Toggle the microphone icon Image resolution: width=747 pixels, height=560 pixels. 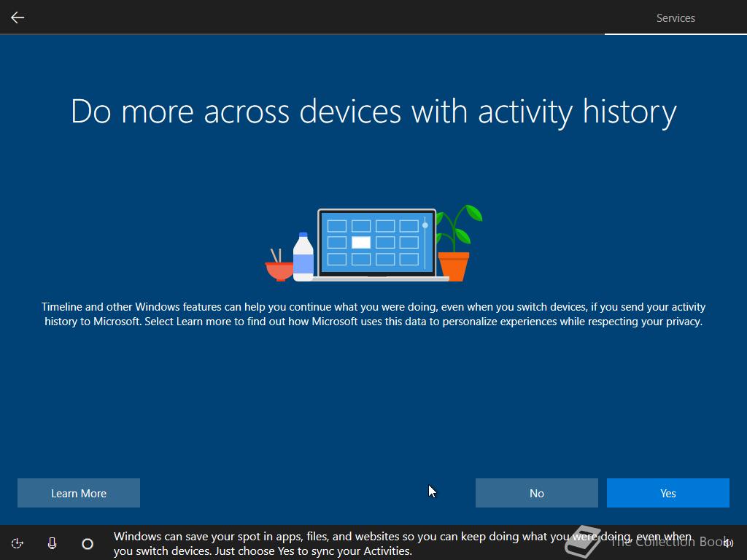click(53, 543)
